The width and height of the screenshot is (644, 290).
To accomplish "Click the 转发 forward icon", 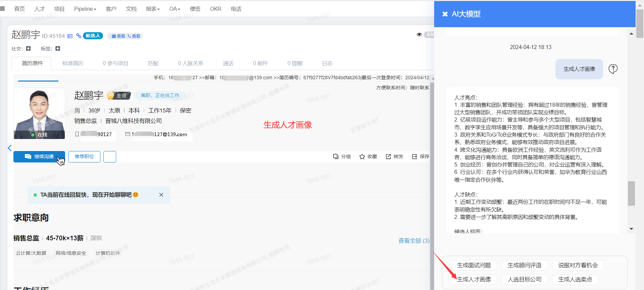I will click(388, 157).
